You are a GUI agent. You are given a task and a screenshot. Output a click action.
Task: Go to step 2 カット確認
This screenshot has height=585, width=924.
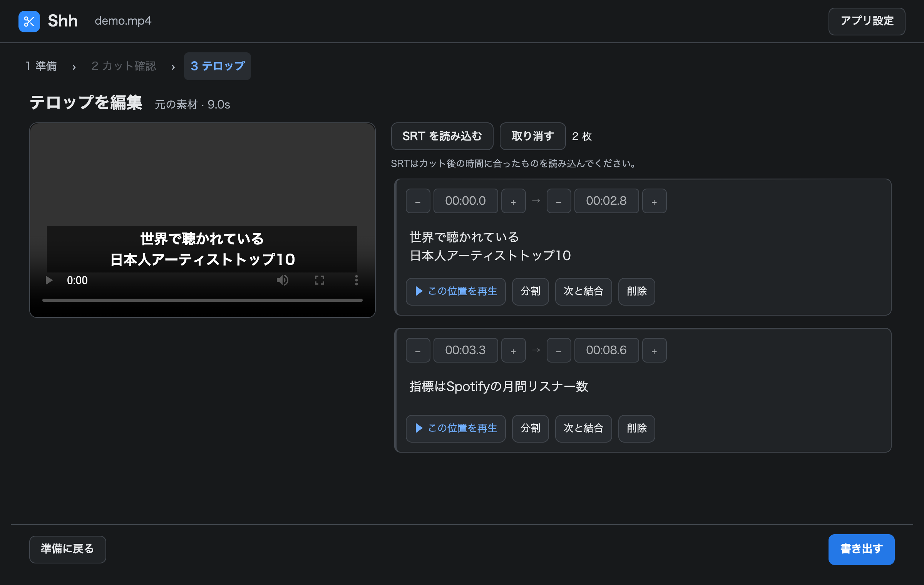(124, 66)
